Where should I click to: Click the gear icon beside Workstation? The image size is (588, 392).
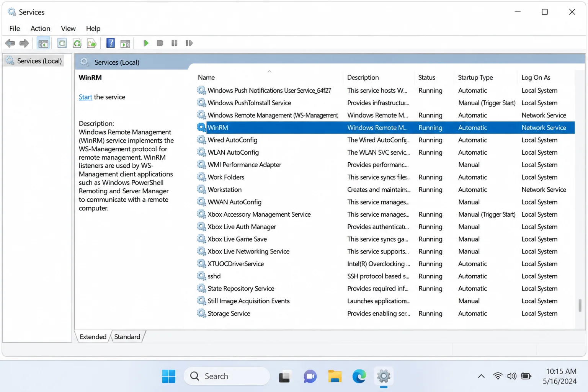tap(201, 189)
